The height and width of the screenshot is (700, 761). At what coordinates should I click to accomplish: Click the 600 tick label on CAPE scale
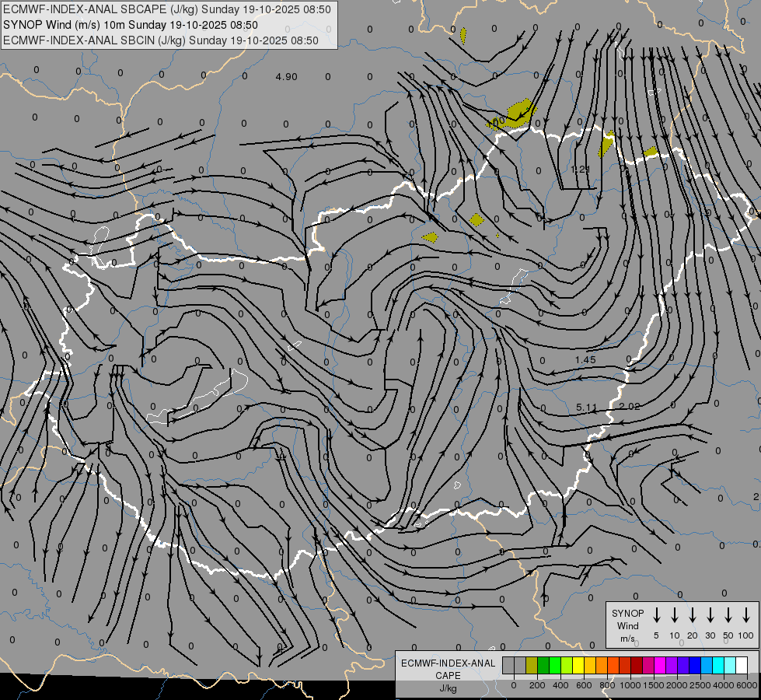(x=584, y=685)
